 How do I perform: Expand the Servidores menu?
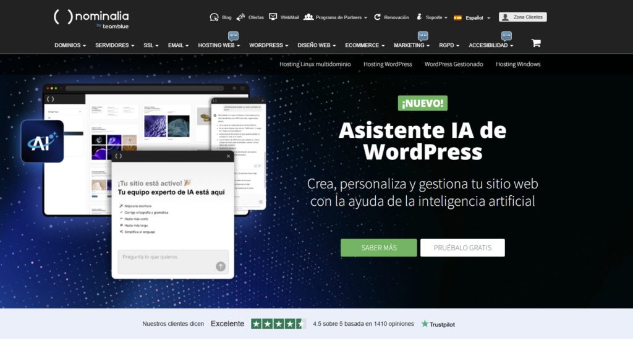(x=114, y=45)
